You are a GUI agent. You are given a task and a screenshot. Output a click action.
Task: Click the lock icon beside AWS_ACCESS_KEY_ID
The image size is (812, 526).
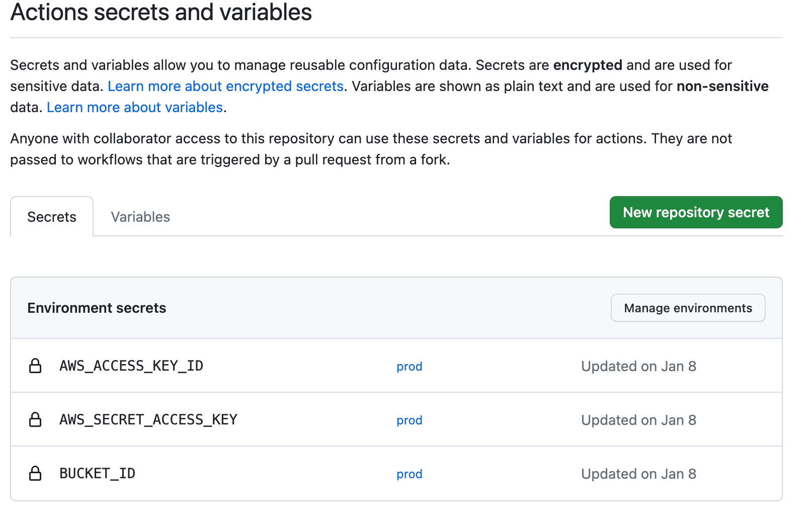tap(35, 366)
